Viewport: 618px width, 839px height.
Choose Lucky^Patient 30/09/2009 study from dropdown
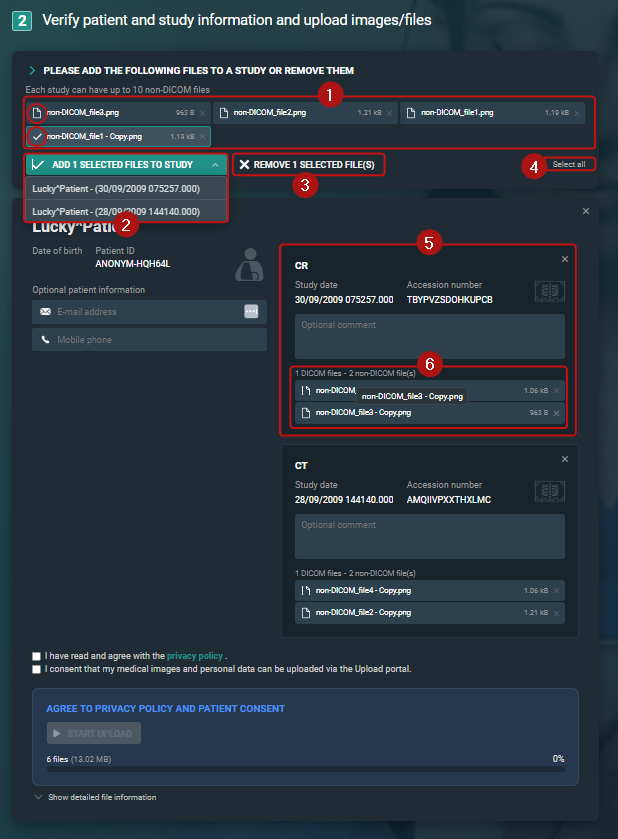point(116,188)
